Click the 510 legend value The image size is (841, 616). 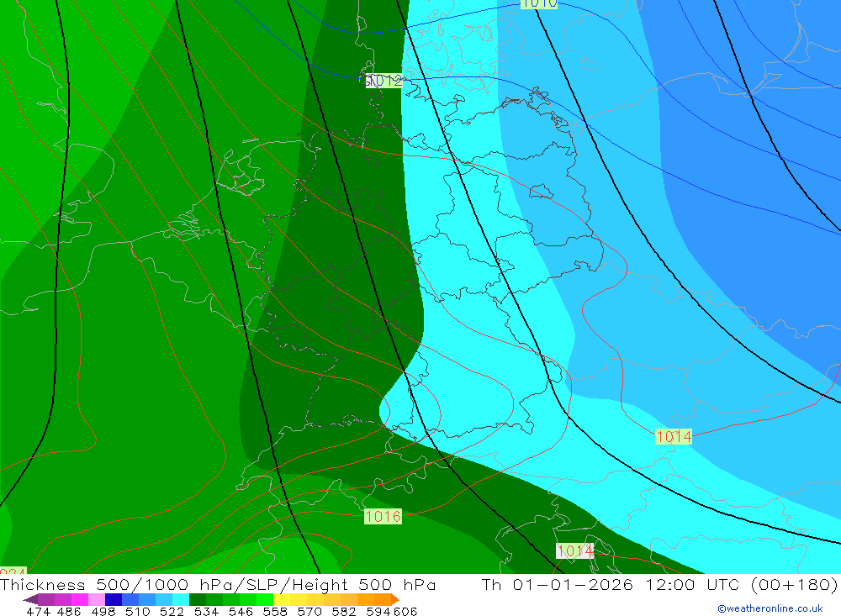[137, 611]
